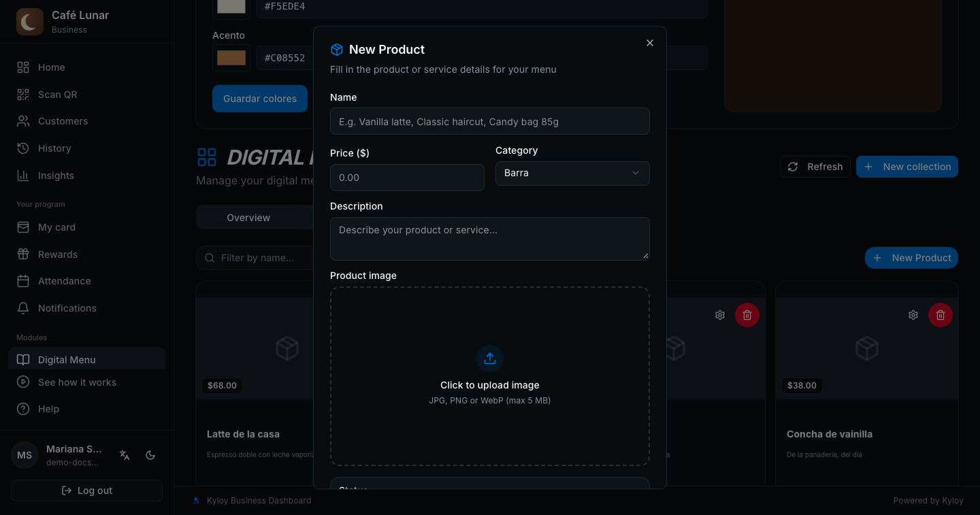Click the Refresh button
Viewport: 980px width, 515px height.
[x=815, y=167]
